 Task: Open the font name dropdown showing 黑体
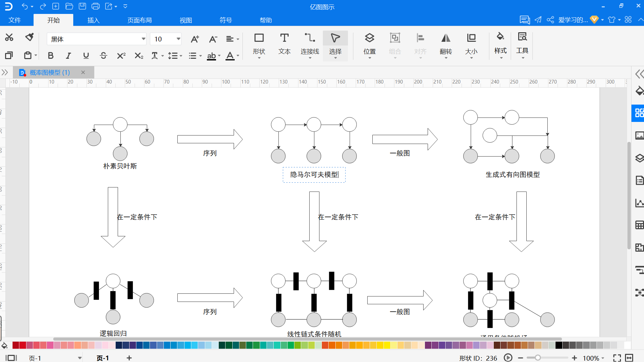click(x=97, y=39)
